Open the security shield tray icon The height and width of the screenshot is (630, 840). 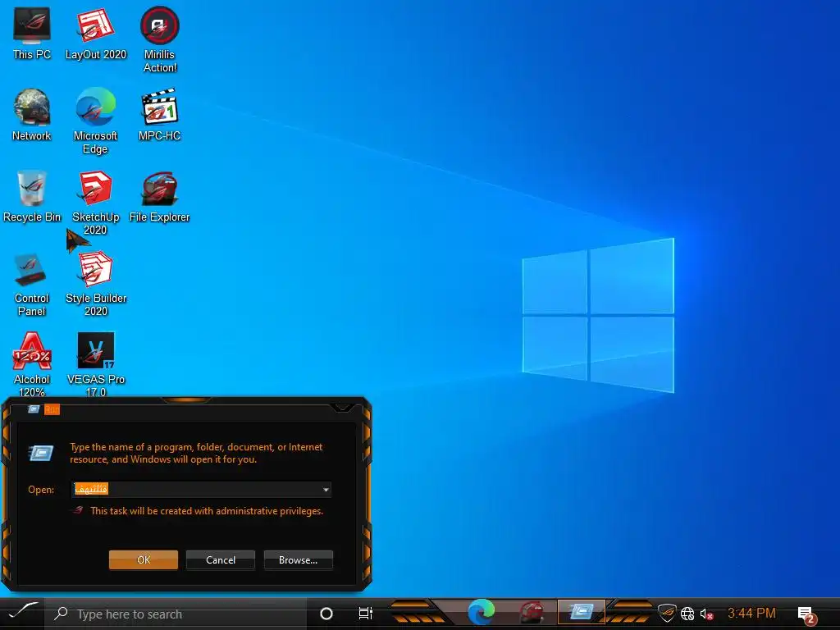[667, 612]
